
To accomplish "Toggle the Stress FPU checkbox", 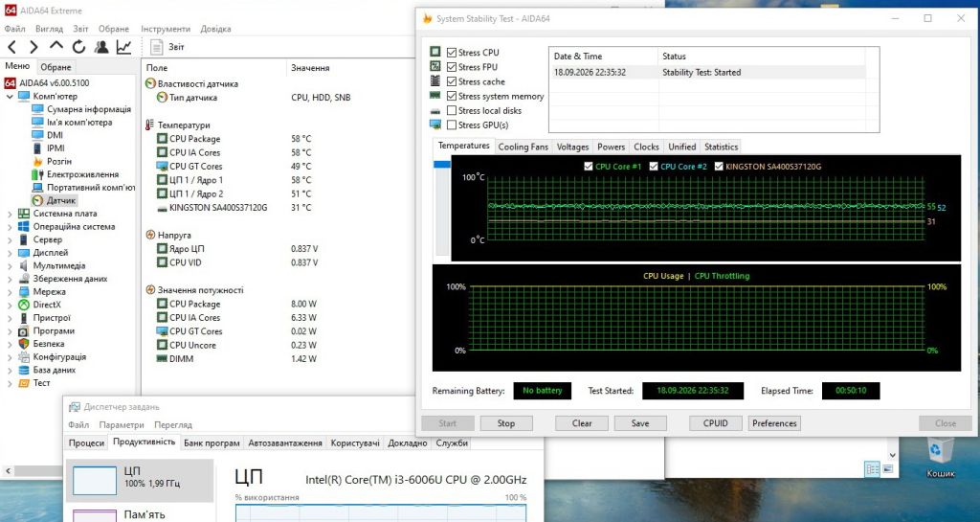I will 452,67.
